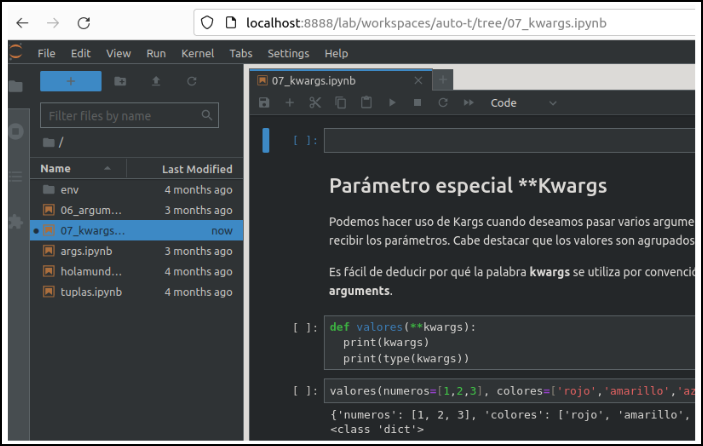
Task: Select the 07_kwargs... notebook file
Action: coord(137,230)
